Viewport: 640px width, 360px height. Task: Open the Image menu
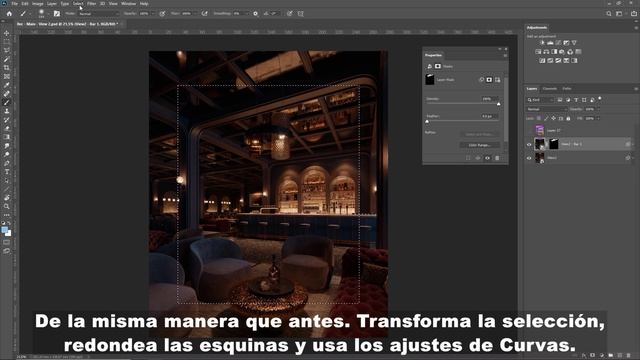[38, 4]
